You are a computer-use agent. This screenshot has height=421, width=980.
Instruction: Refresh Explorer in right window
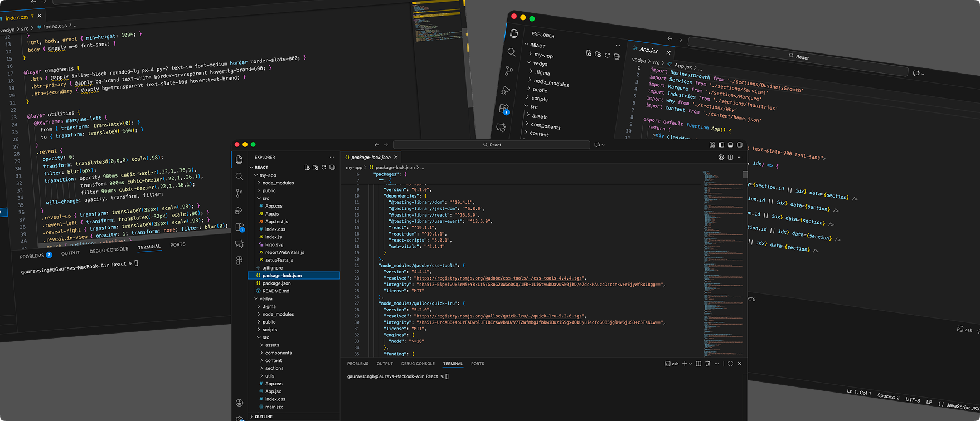[607, 55]
